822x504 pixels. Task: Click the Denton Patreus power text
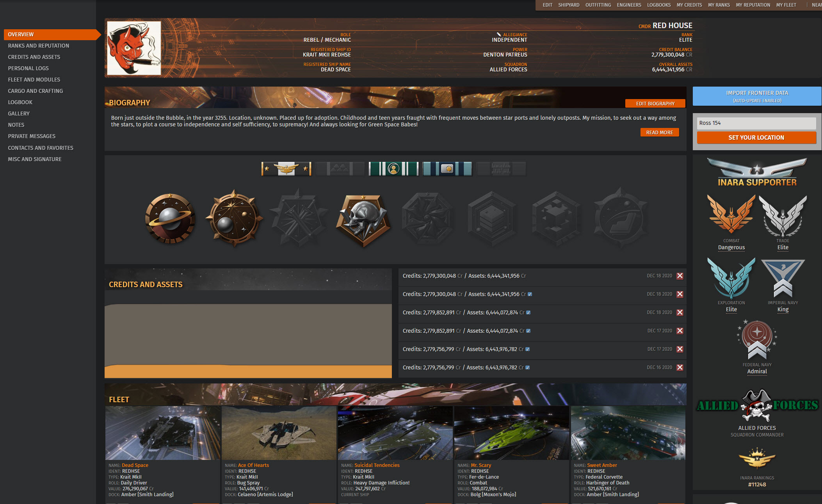click(505, 55)
